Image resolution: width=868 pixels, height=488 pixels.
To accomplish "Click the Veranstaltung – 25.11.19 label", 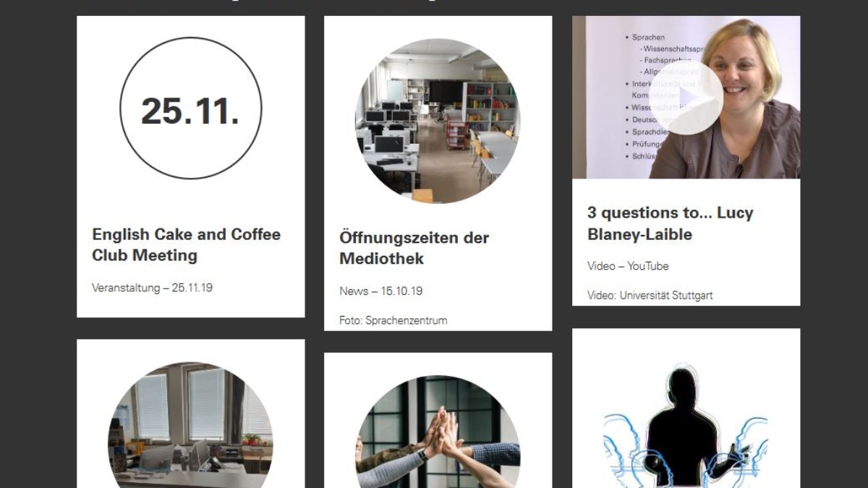I will click(152, 288).
